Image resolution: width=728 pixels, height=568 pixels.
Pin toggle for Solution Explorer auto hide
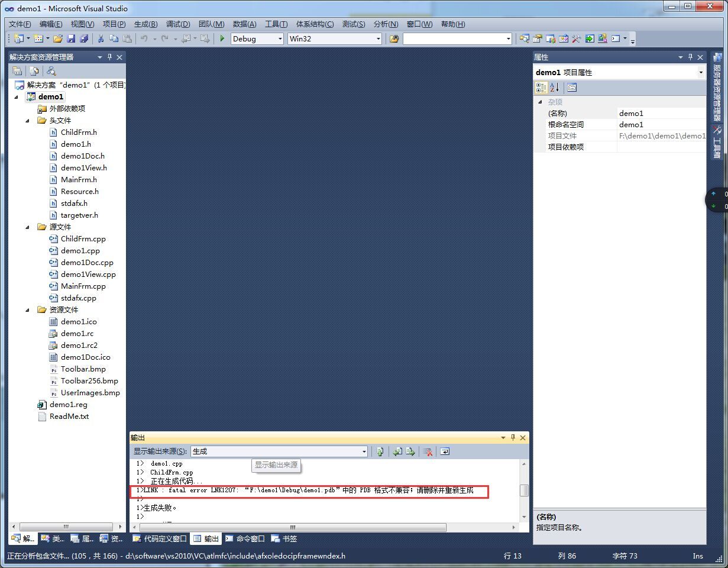pyautogui.click(x=109, y=57)
